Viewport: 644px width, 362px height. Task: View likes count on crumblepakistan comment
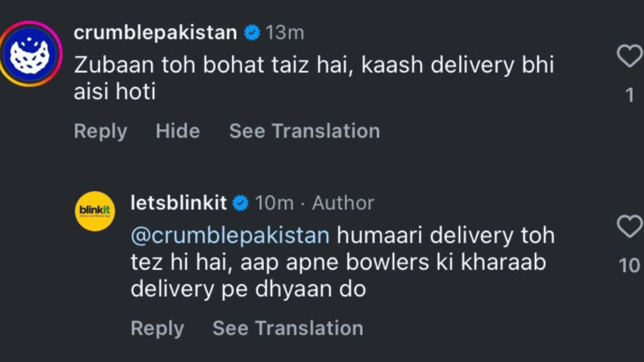click(x=630, y=95)
